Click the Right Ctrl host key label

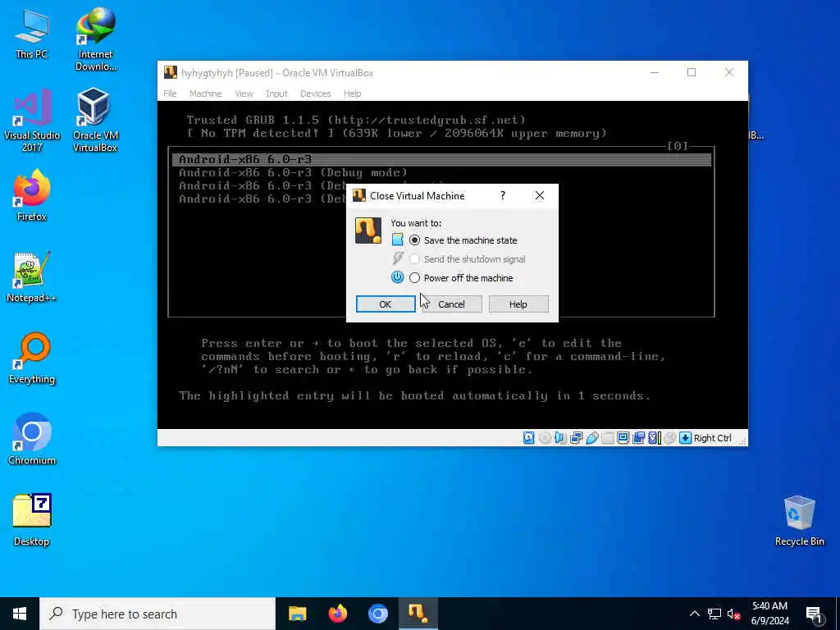click(713, 438)
